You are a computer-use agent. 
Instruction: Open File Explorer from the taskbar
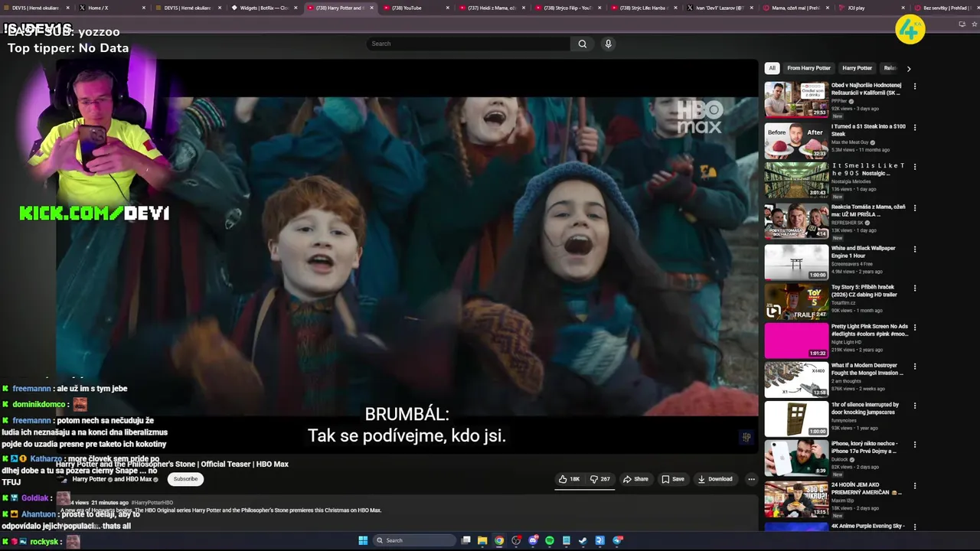482,540
